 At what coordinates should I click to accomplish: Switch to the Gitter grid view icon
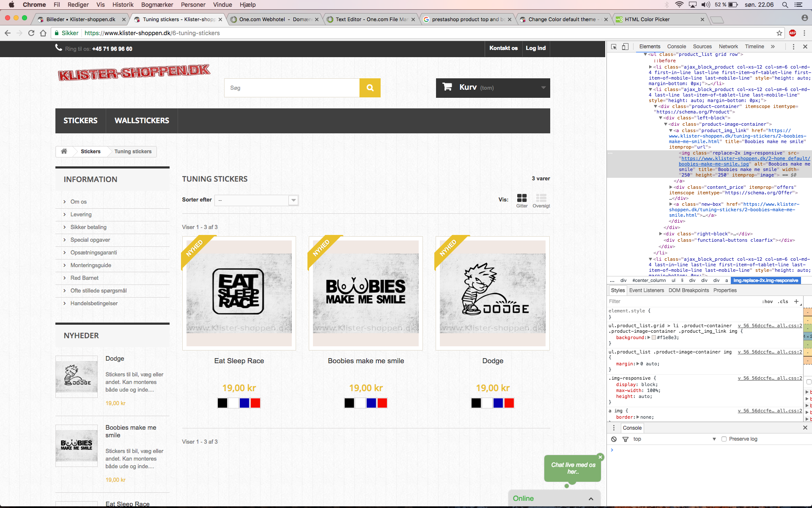[x=522, y=198]
